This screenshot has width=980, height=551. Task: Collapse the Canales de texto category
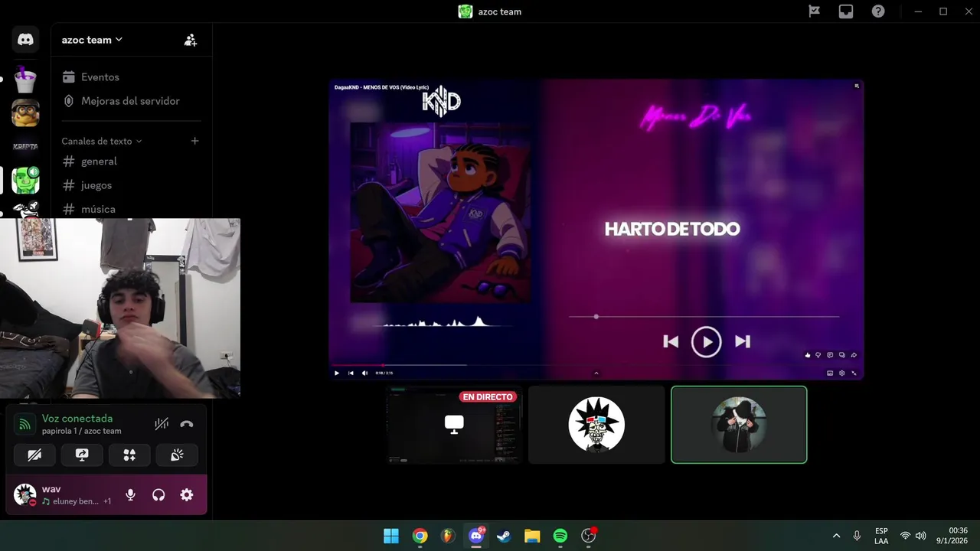pos(102,141)
